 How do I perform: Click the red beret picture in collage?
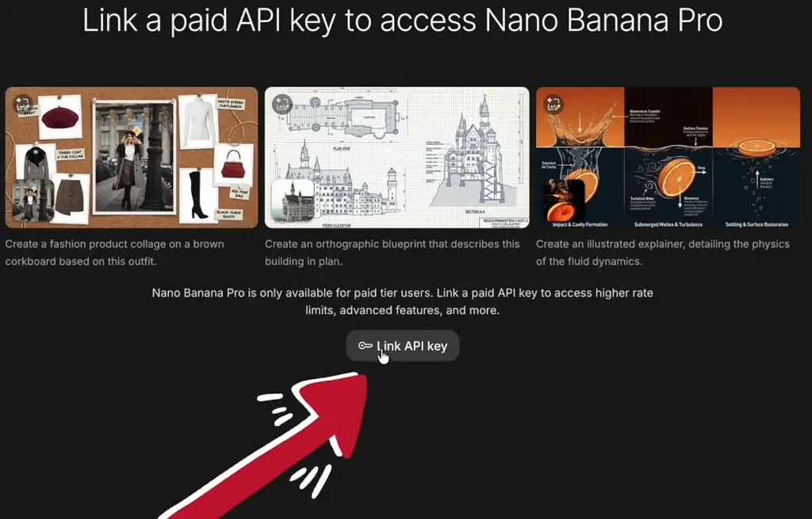click(x=60, y=118)
